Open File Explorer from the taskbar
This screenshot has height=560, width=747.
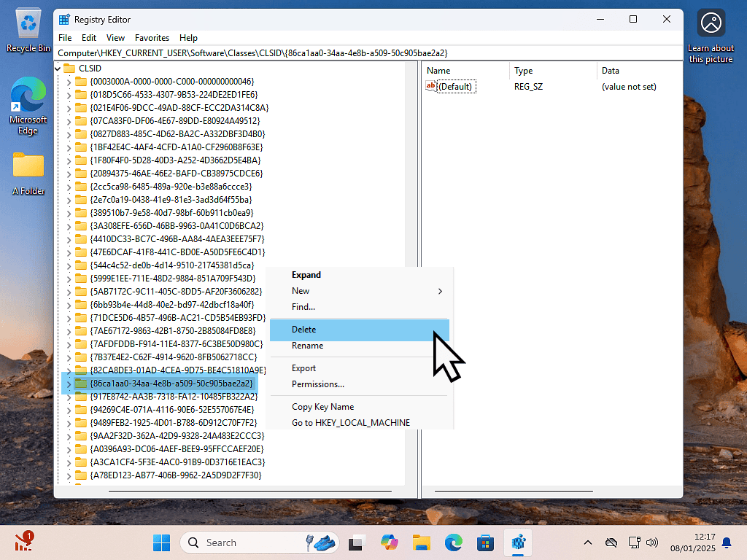pos(421,542)
